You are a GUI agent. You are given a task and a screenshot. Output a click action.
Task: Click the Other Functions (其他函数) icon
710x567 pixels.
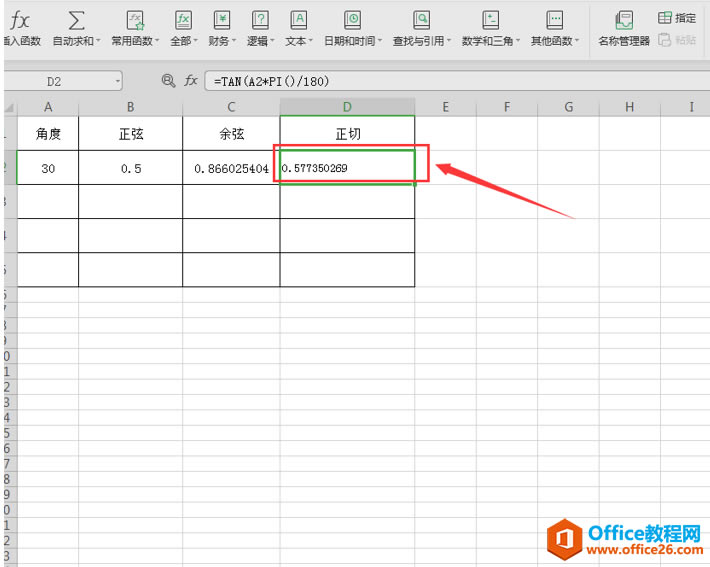point(554,20)
